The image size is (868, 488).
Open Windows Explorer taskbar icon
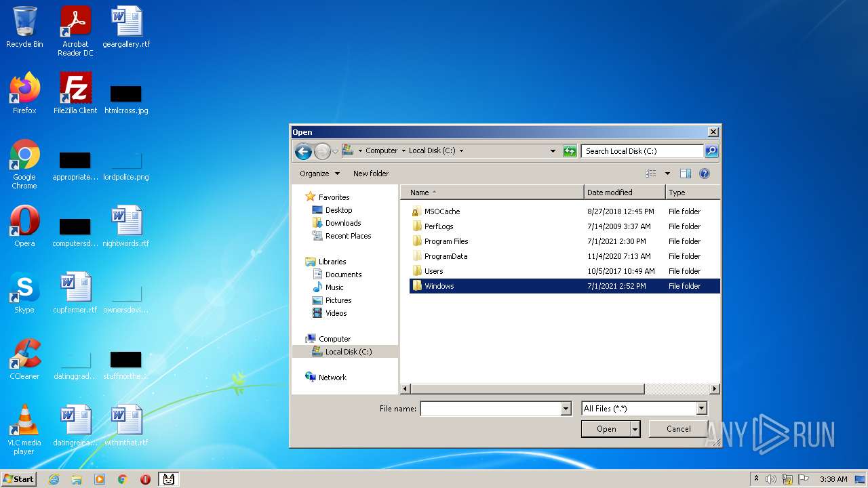point(77,479)
